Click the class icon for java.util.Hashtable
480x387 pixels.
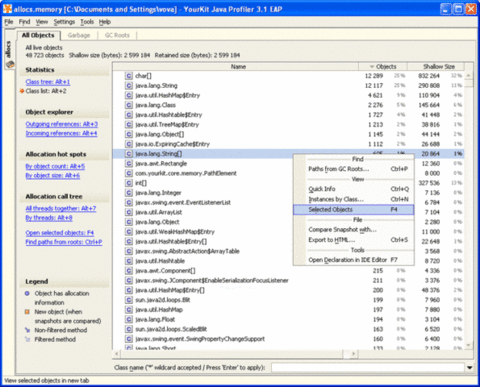tap(129, 261)
